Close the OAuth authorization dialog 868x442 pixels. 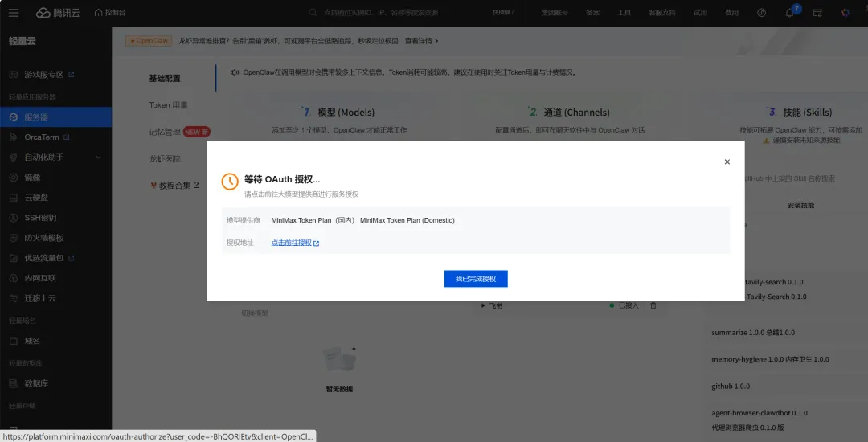(x=727, y=162)
